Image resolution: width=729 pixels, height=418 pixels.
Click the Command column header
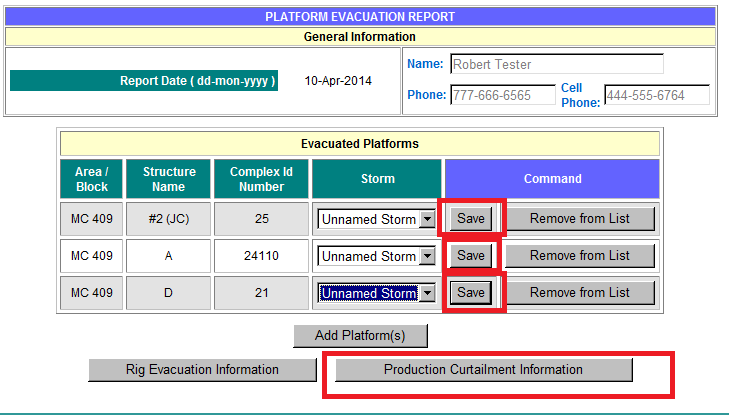click(552, 179)
